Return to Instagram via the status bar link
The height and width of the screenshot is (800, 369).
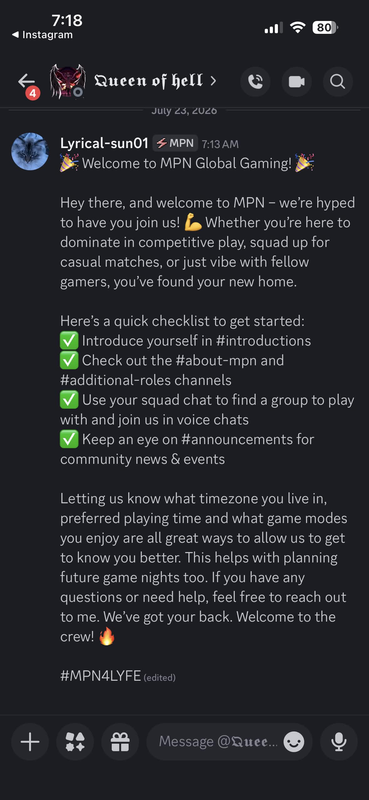pos(42,35)
